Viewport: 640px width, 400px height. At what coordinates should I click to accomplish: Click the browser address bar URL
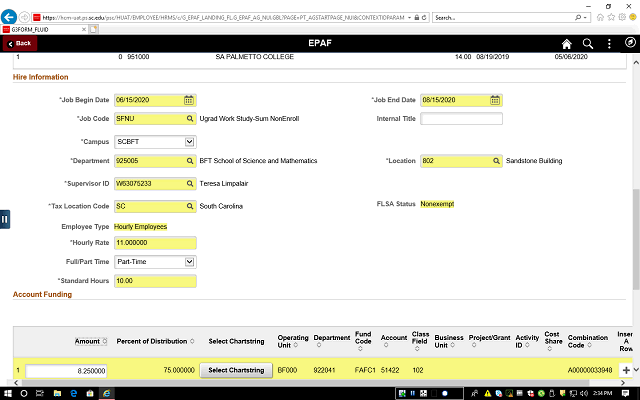click(x=223, y=18)
